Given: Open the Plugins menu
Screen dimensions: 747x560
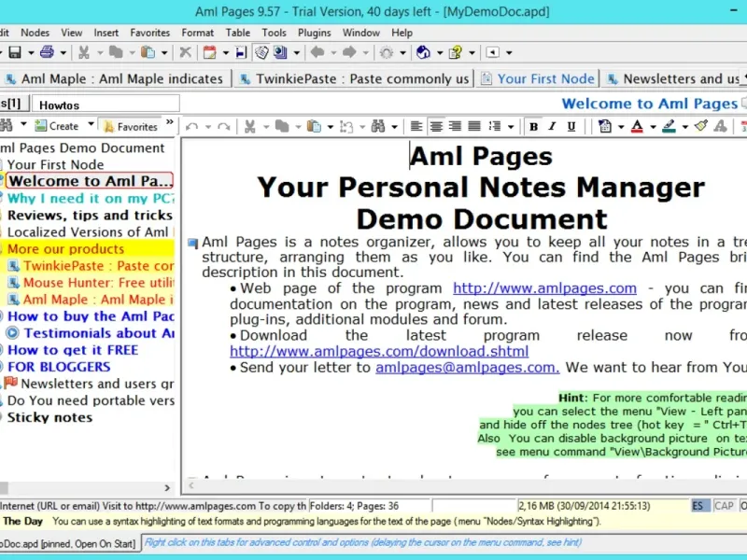Looking at the screenshot, I should click(x=314, y=33).
